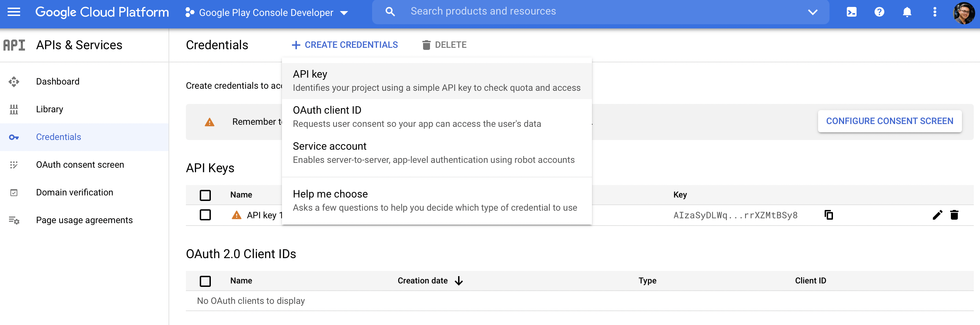Click the API Keys table Name header
Screen dimensions: 980x325
[241, 195]
